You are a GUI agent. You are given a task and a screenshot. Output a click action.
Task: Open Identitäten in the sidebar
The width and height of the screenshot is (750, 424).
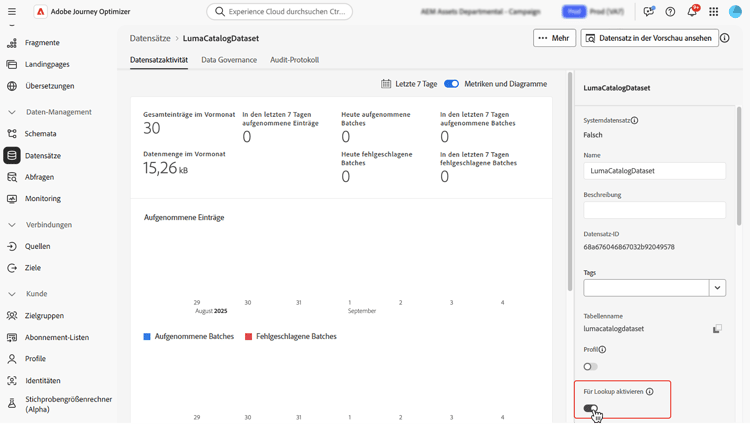point(43,381)
